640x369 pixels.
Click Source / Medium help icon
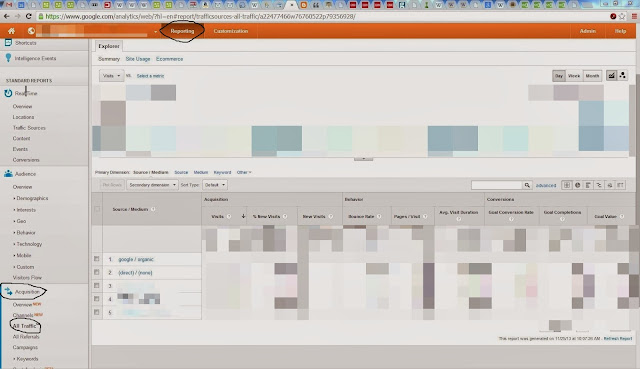(153, 209)
